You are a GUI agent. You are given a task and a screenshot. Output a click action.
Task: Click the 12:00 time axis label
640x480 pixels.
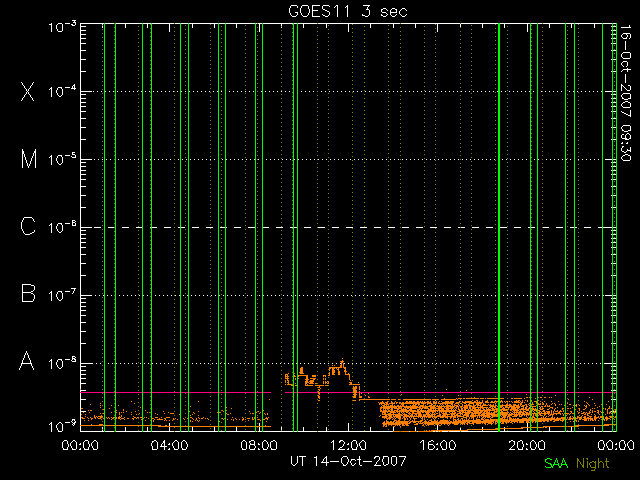point(348,444)
